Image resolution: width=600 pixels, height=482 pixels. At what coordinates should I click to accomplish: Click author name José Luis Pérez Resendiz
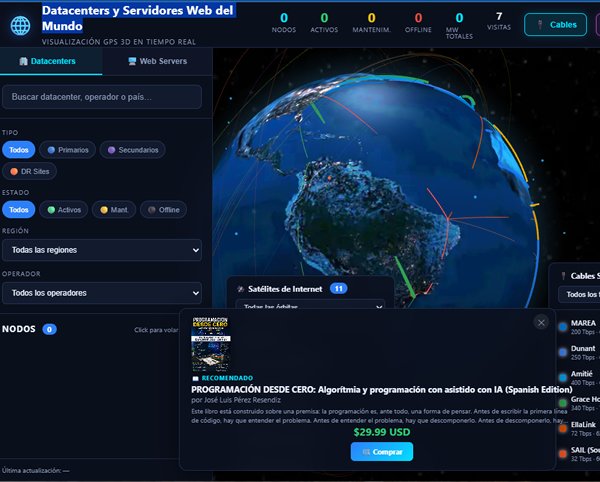tap(242, 400)
